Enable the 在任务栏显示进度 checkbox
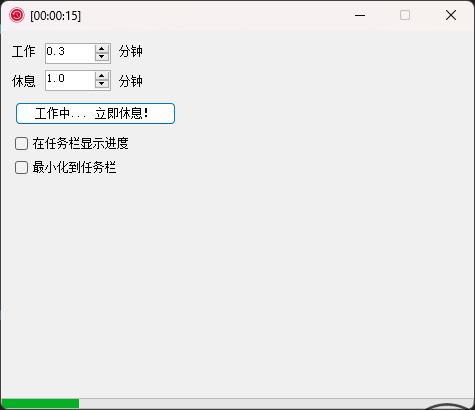475x410 pixels. (x=21, y=144)
